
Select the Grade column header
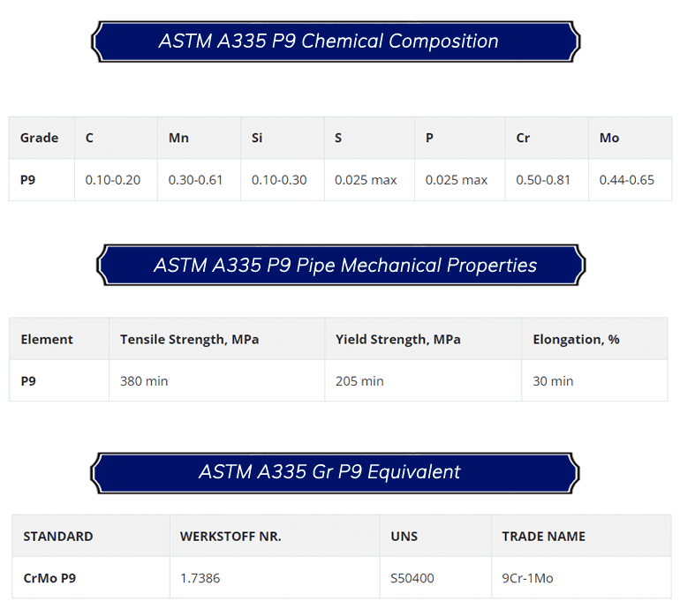click(x=40, y=138)
